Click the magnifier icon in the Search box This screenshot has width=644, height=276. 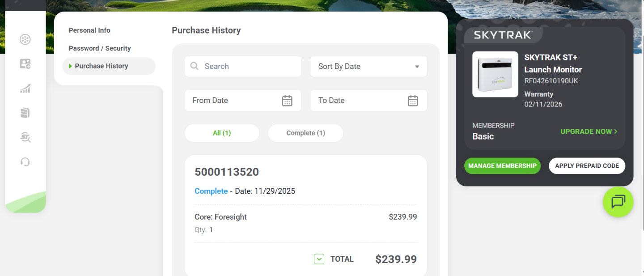coord(194,66)
